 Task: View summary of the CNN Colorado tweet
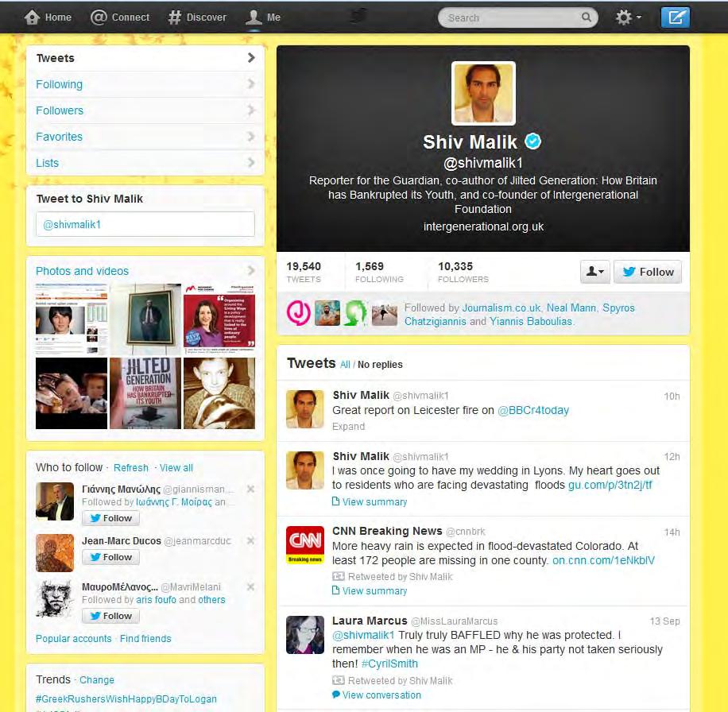point(370,591)
